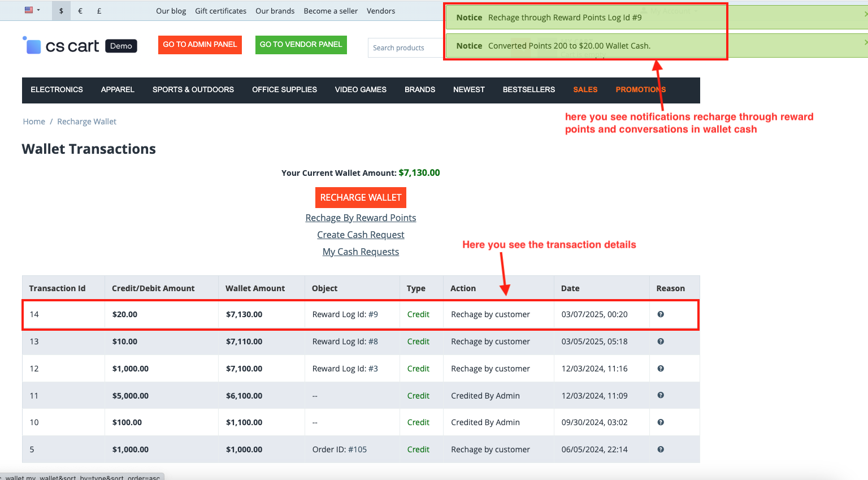The width and height of the screenshot is (868, 480).
Task: Click in the Search products field
Action: [x=405, y=48]
